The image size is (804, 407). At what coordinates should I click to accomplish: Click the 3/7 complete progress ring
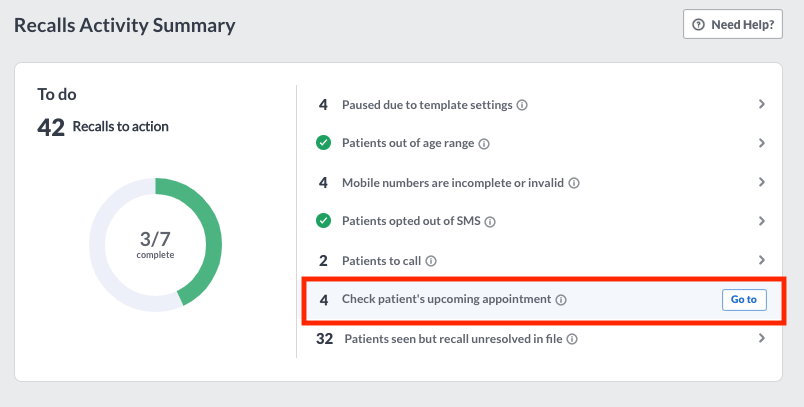click(x=155, y=245)
